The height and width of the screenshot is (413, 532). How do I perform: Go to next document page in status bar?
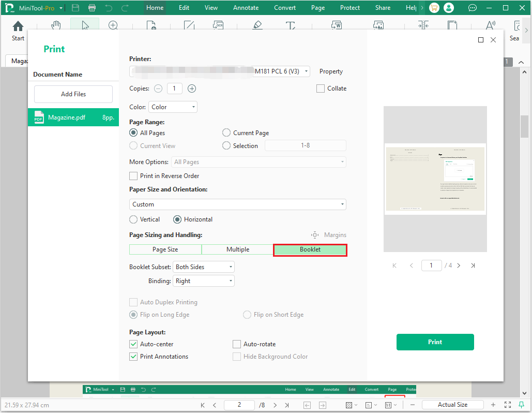click(x=275, y=405)
